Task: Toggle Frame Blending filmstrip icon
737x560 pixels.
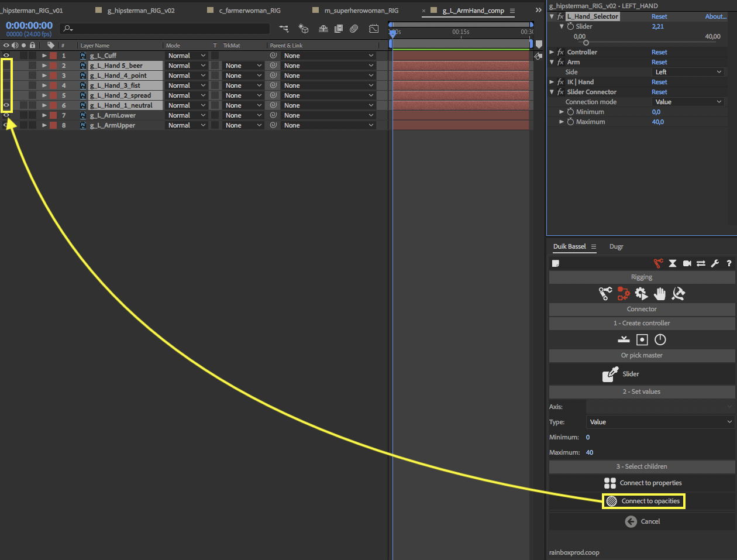Action: tap(338, 28)
